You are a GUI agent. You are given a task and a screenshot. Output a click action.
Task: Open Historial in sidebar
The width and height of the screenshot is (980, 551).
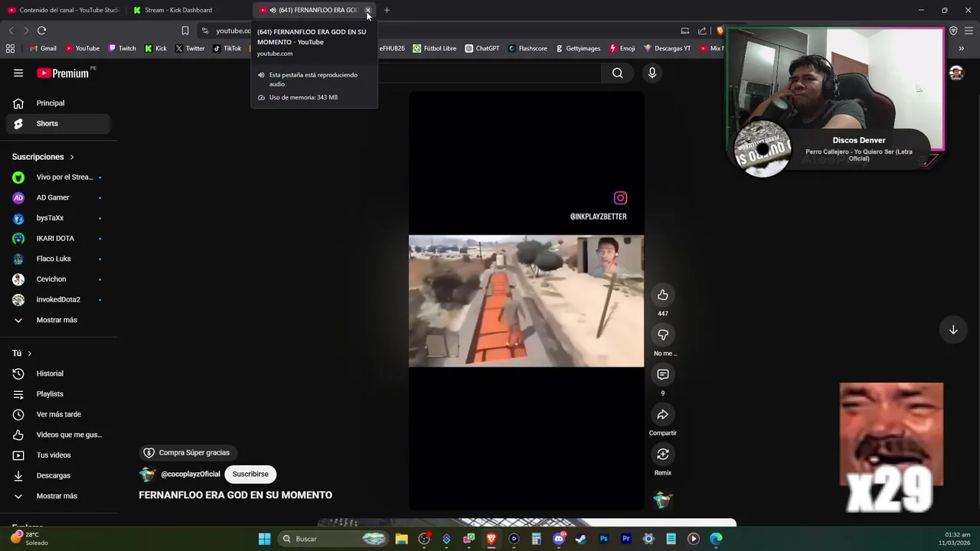pos(59,373)
